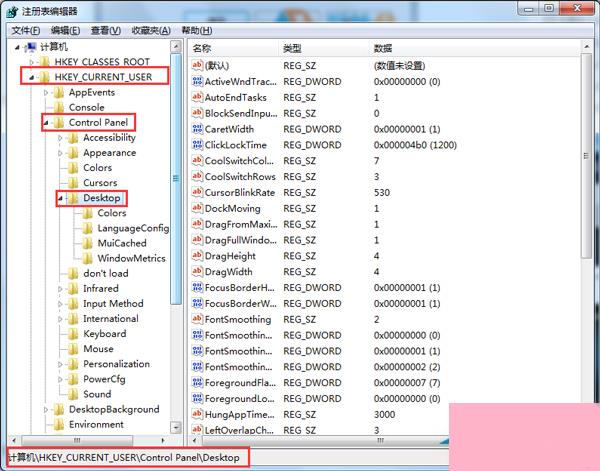This screenshot has width=600, height=471.
Task: Open the 帮助(H) menu
Action: click(197, 30)
